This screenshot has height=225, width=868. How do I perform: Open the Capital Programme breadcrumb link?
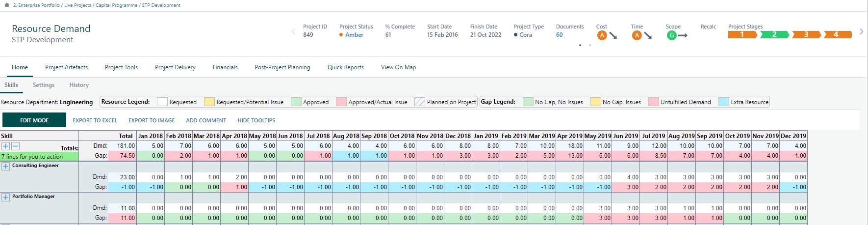tap(116, 5)
